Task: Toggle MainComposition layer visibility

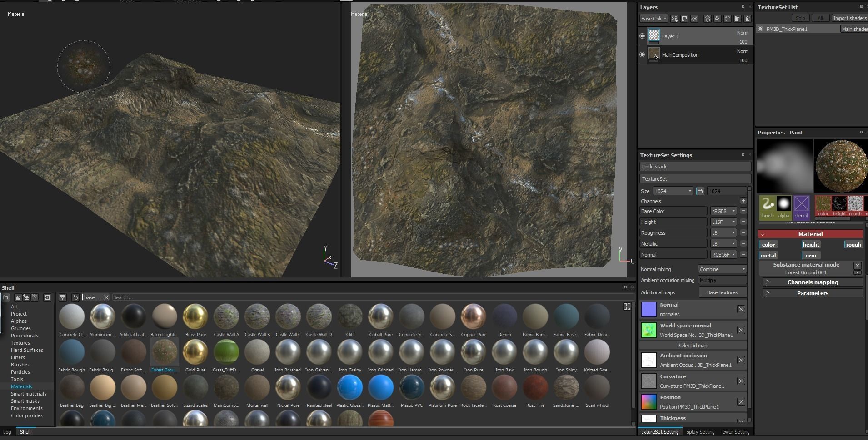Action: click(x=642, y=54)
